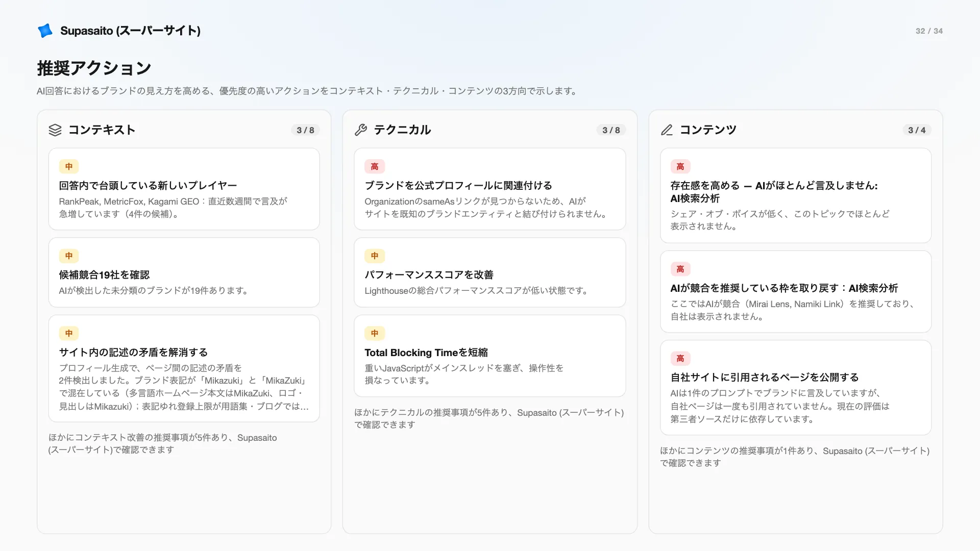Open the Total Blocking Timeを短縮 title
The width and height of the screenshot is (980, 551).
pos(426,353)
